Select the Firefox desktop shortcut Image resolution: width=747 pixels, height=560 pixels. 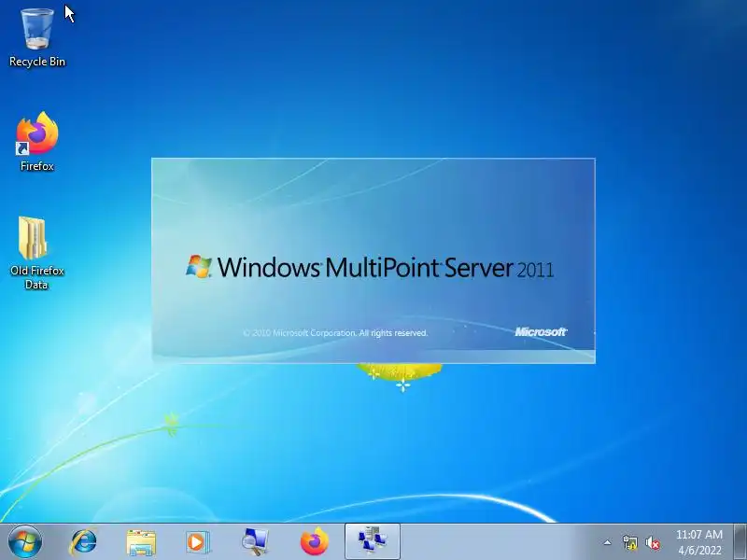[37, 141]
